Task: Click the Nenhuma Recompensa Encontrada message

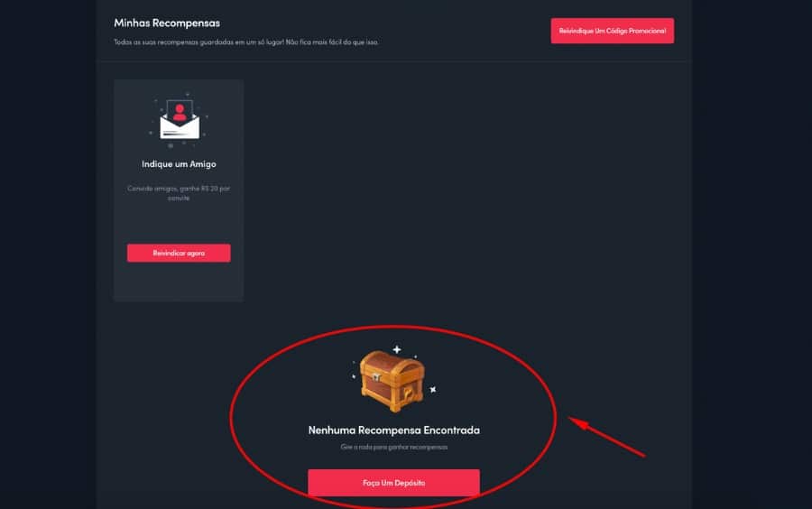Action: point(393,430)
